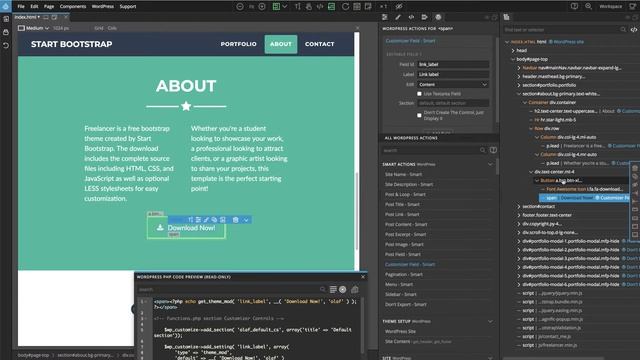Click the zoom in plus icon
The width and height of the screenshot is (640, 360).
point(262,7)
